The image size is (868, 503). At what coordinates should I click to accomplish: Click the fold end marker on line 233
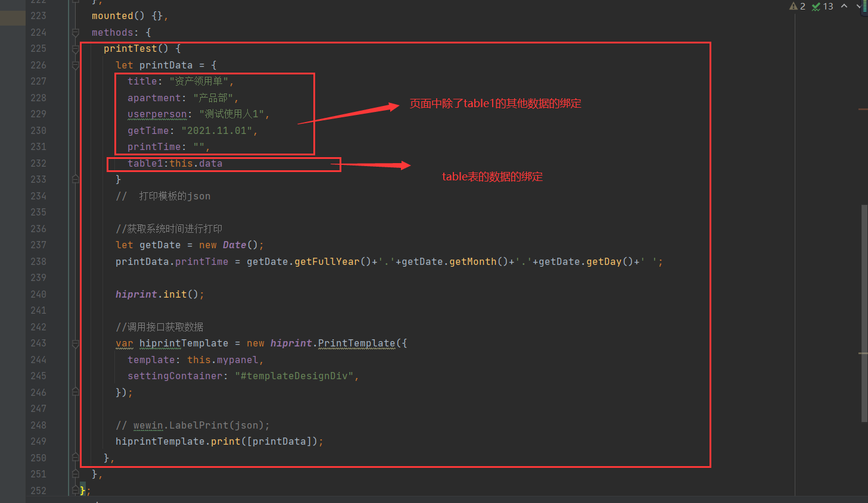pos(76,179)
